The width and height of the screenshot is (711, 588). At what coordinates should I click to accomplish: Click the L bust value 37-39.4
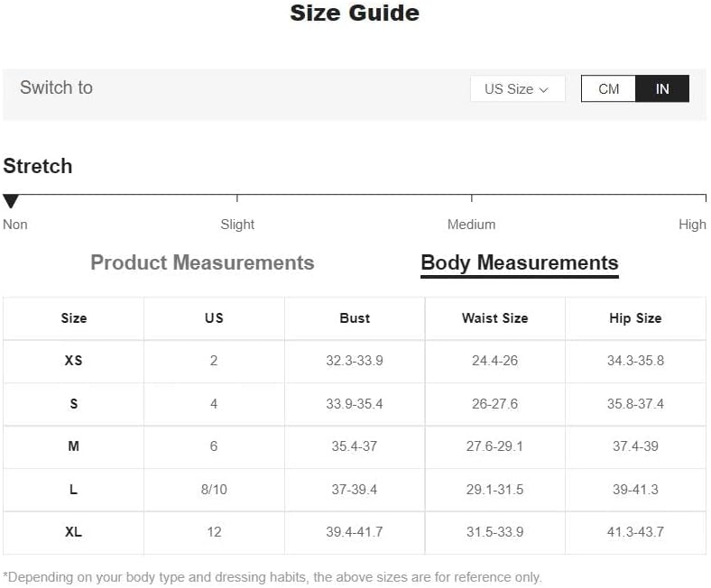(354, 490)
